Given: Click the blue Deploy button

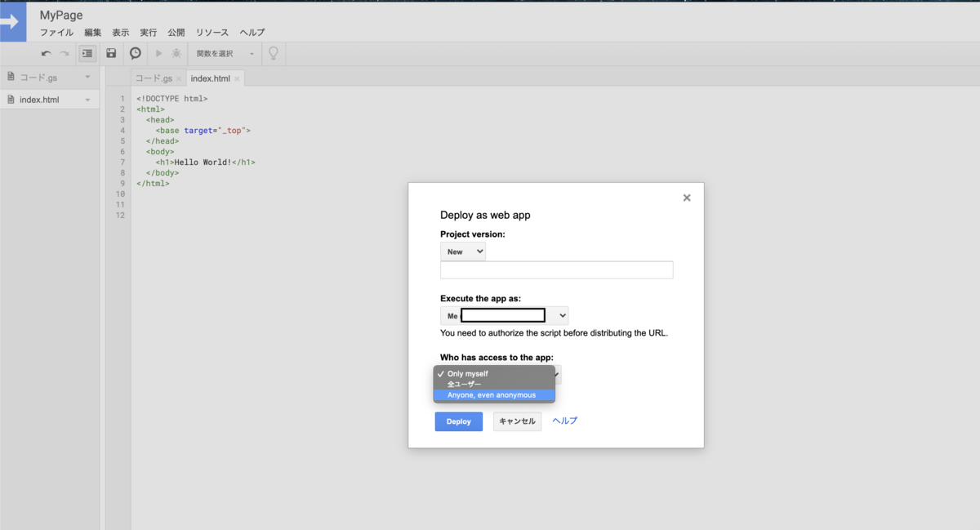Looking at the screenshot, I should (x=459, y=421).
